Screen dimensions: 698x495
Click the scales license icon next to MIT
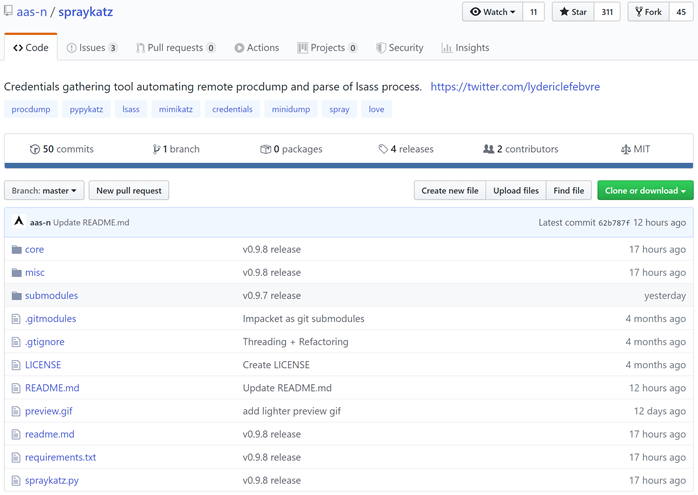click(625, 149)
